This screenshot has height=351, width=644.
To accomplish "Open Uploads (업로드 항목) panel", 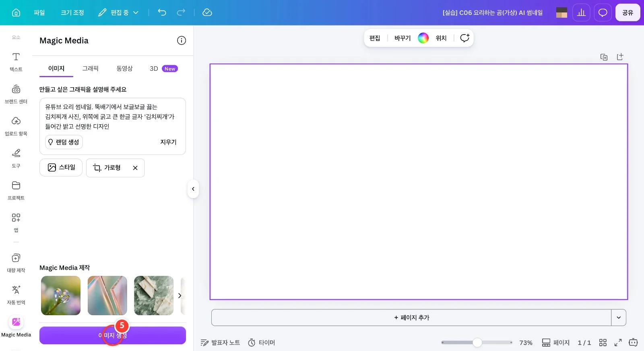I will pos(16,126).
